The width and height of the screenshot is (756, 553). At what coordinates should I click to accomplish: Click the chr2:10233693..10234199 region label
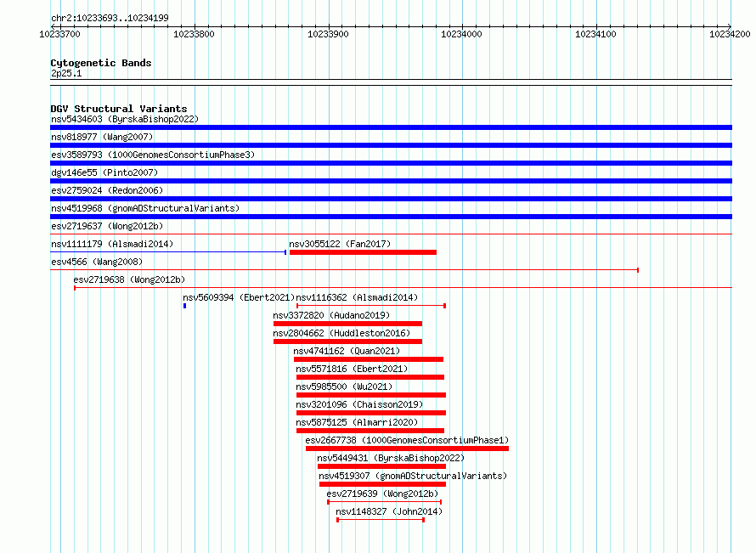pos(110,18)
